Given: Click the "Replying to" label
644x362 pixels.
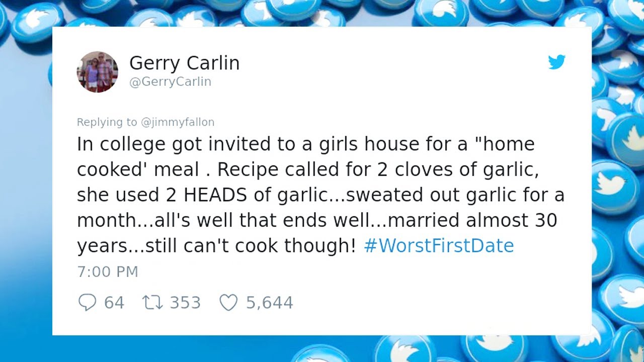Looking at the screenshot, I should (107, 122).
